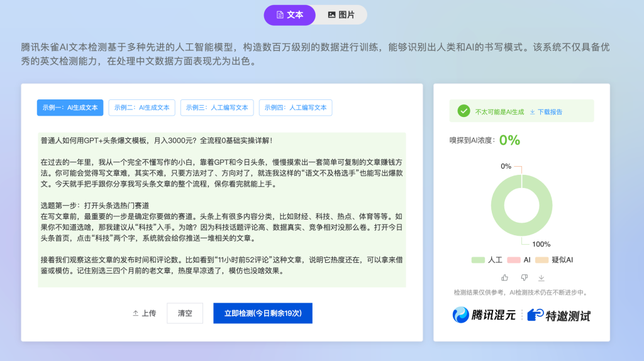Click the 不太可能是AI生成 result text
This screenshot has width=644, height=361.
tap(499, 112)
